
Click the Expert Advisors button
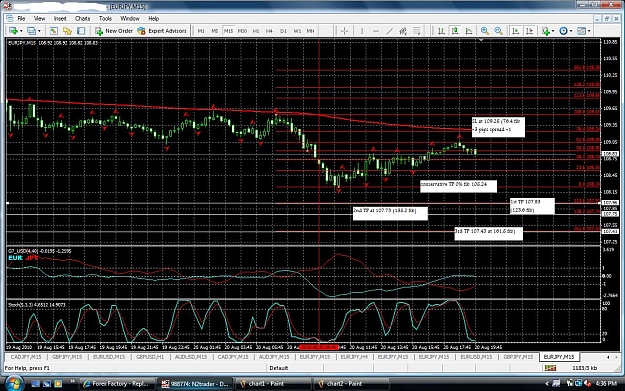(x=162, y=31)
